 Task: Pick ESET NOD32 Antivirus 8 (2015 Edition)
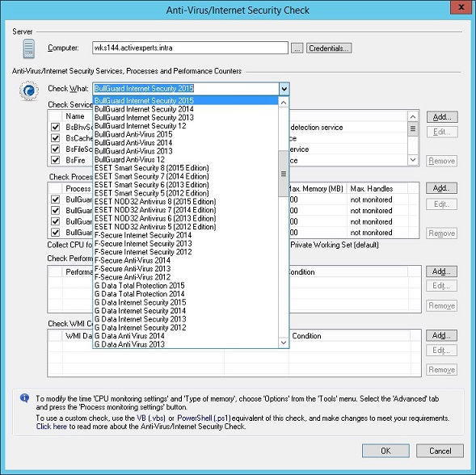[186, 201]
